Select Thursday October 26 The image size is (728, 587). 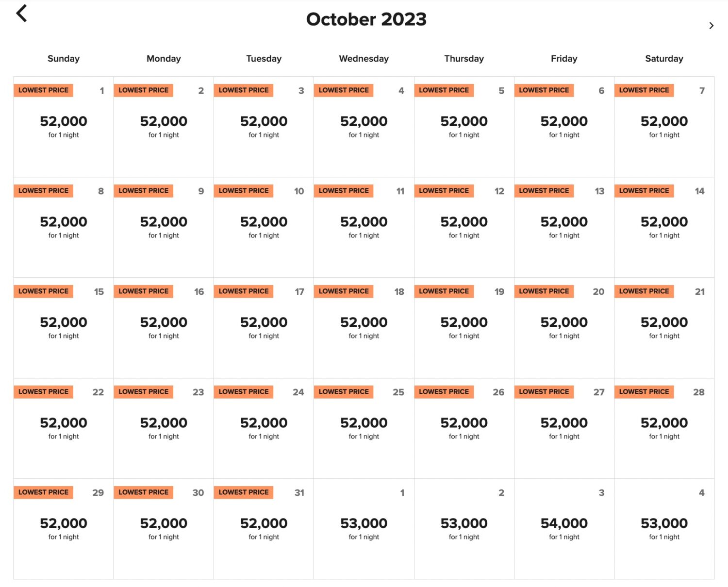(x=464, y=428)
